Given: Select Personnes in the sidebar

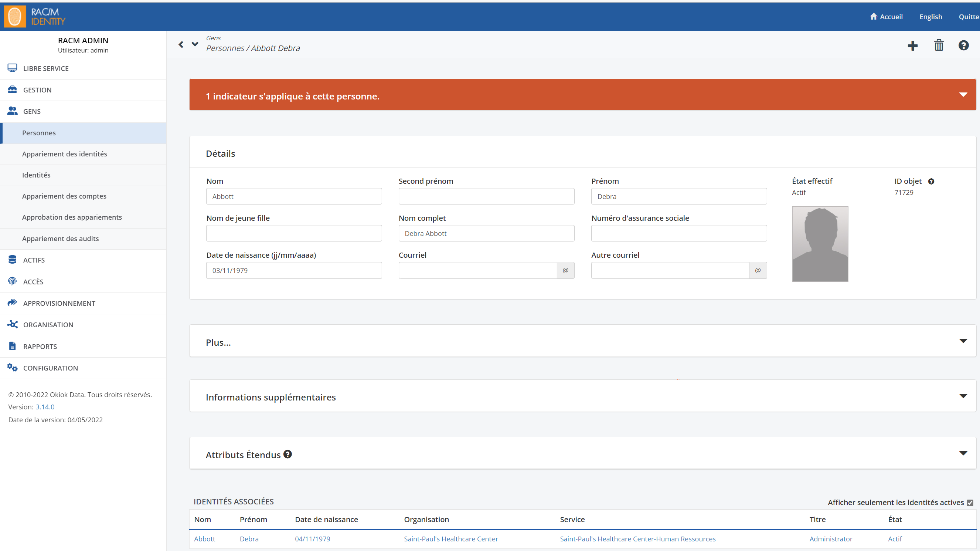Looking at the screenshot, I should coord(83,133).
